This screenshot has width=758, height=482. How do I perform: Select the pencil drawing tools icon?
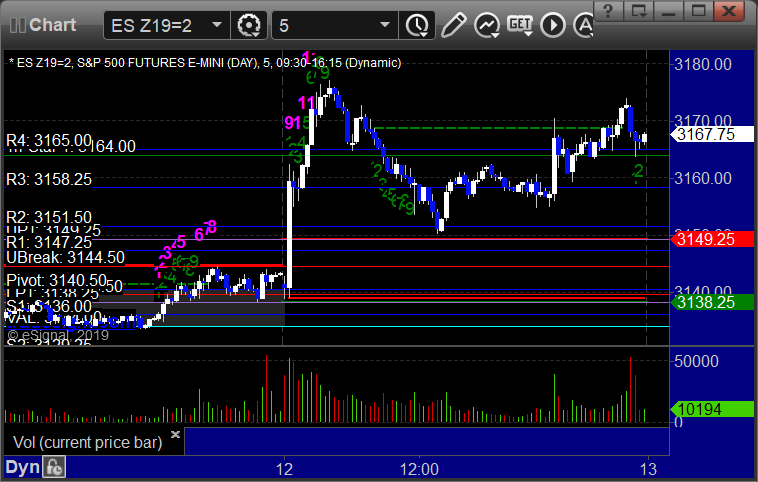click(x=453, y=25)
